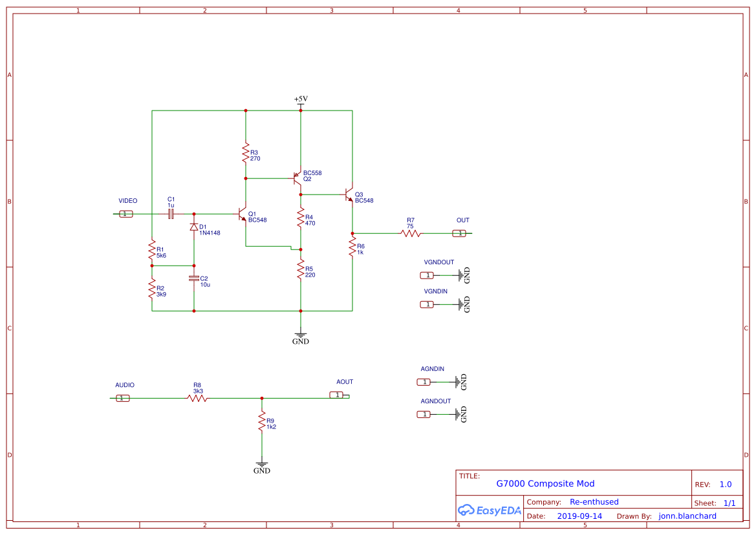This screenshot has height=535, width=756.
Task: Select the Company name Re-enthused
Action: (x=594, y=501)
